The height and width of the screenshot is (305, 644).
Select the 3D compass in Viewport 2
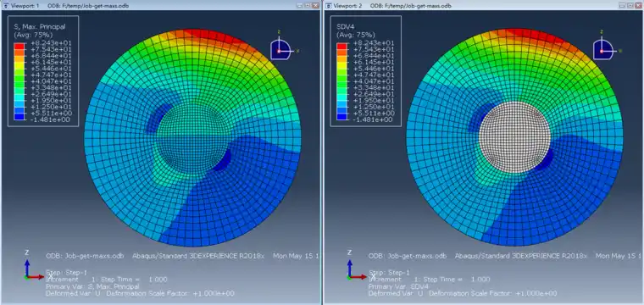(602, 49)
